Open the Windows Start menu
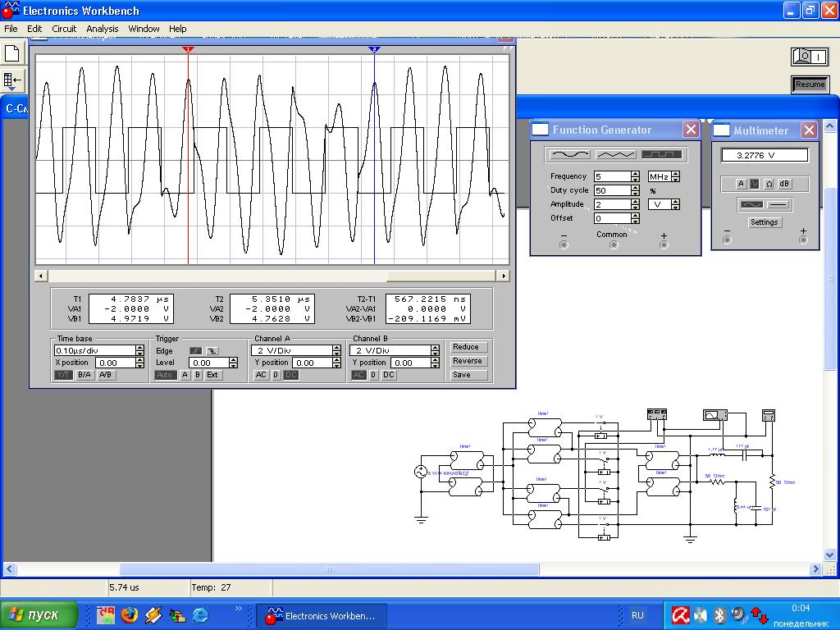Image resolution: width=840 pixels, height=630 pixels. point(39,615)
